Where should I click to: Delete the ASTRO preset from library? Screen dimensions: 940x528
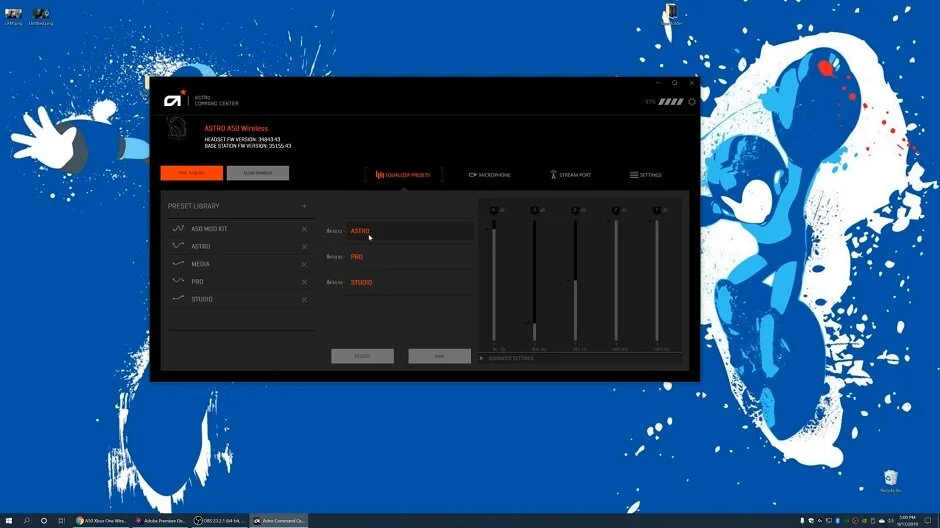304,246
